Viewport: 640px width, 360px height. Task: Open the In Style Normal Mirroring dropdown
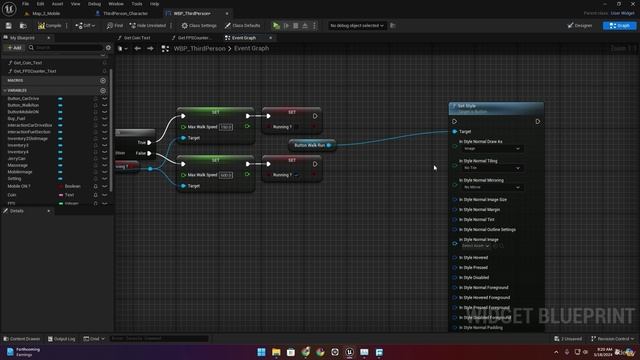pyautogui.click(x=492, y=187)
